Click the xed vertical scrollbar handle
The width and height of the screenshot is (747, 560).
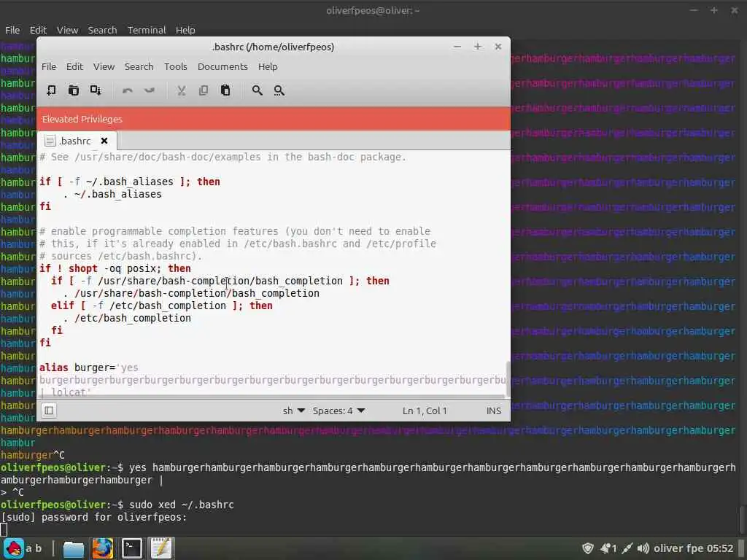tap(508, 378)
